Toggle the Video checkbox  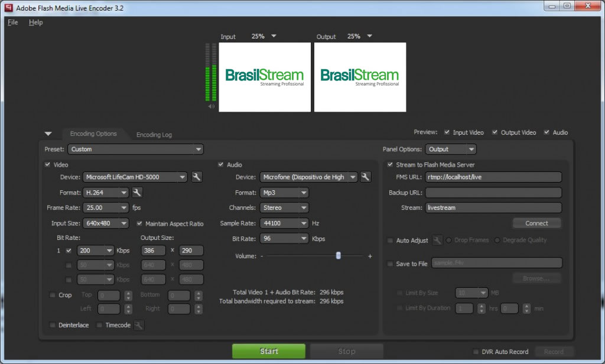pos(47,164)
